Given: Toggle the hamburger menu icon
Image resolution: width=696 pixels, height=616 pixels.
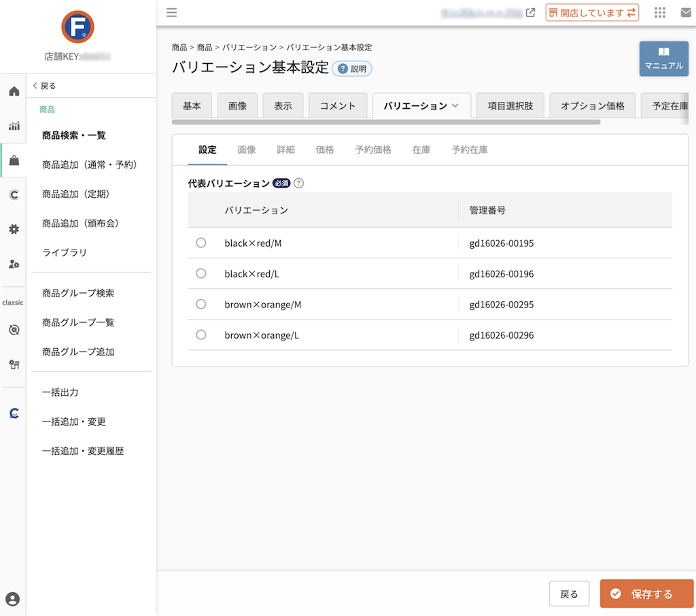Looking at the screenshot, I should point(172,12).
